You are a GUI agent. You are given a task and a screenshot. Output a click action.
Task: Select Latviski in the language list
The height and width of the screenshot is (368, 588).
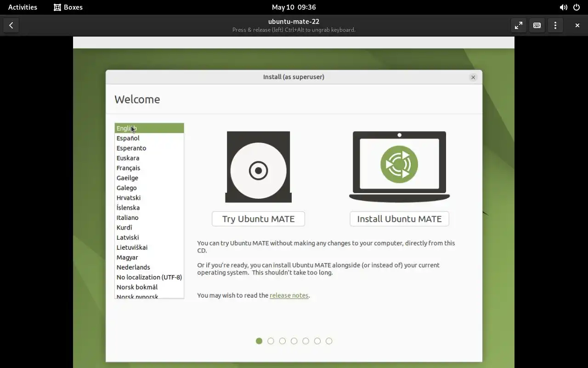point(149,237)
